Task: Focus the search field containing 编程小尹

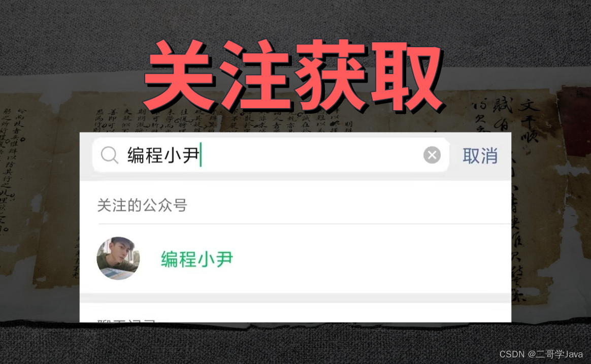Action: [x=271, y=155]
